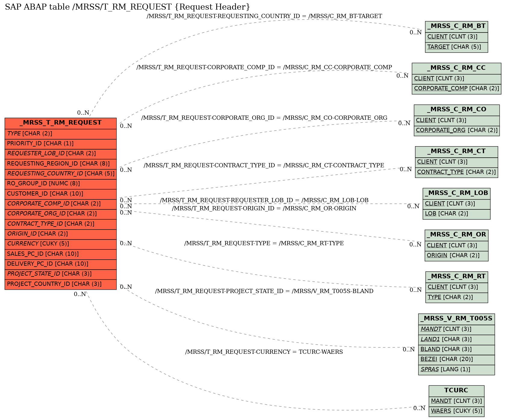Screen dimensions: 506x420
Task: Click the ORIGIN_ID = C_RM_OR-ORIGIN label
Action: (264, 208)
